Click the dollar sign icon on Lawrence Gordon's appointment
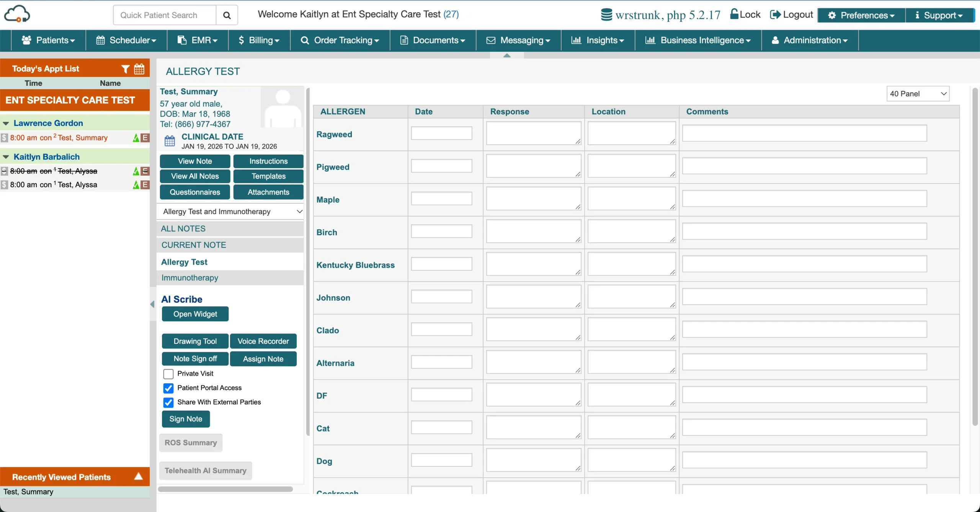Image resolution: width=980 pixels, height=512 pixels. pyautogui.click(x=4, y=137)
